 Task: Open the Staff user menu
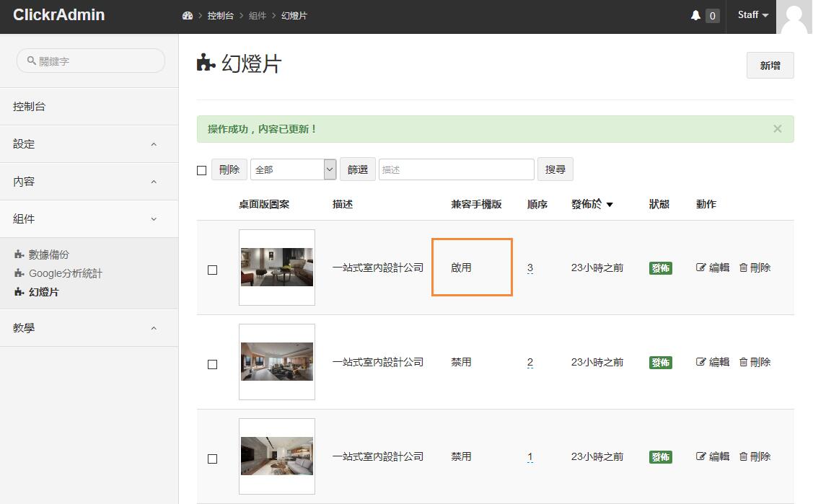coord(753,15)
